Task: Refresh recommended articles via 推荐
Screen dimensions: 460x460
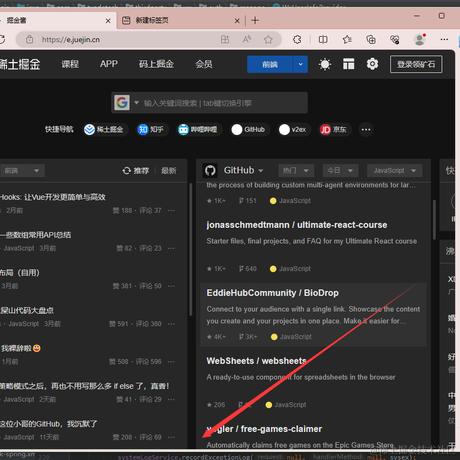Action: pos(136,171)
